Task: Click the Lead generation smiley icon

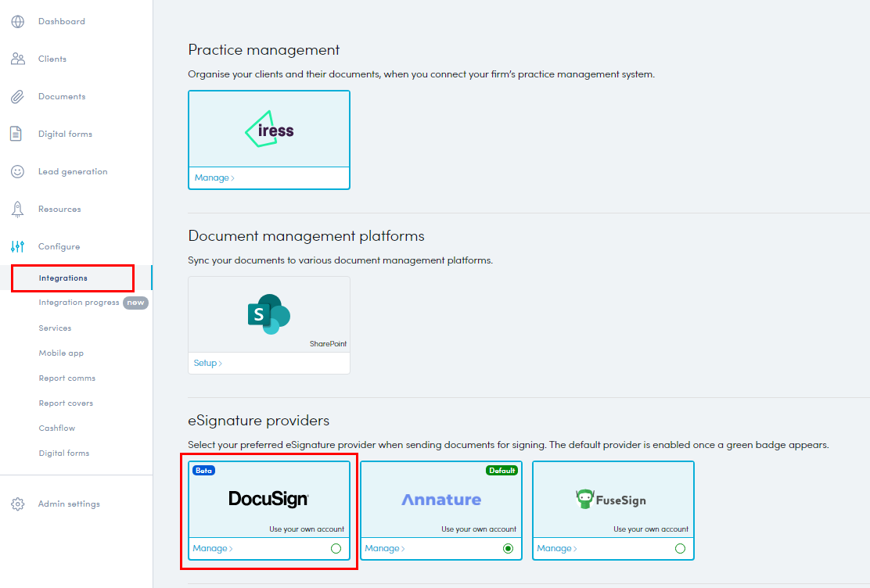Action: 17,171
